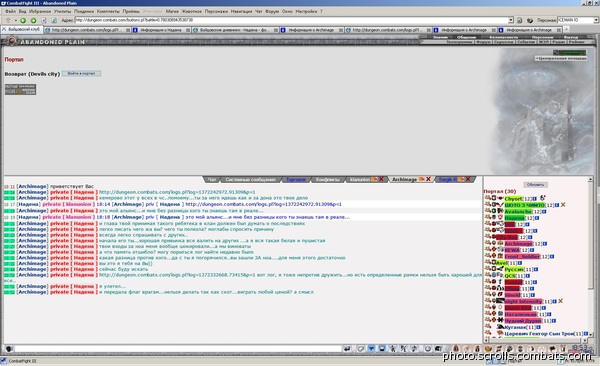
Task: Click the send message arrow icon by chat input
Action: (x=347, y=349)
